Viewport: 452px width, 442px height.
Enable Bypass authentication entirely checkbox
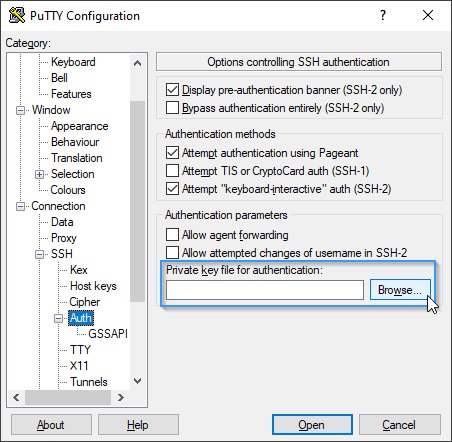click(172, 108)
